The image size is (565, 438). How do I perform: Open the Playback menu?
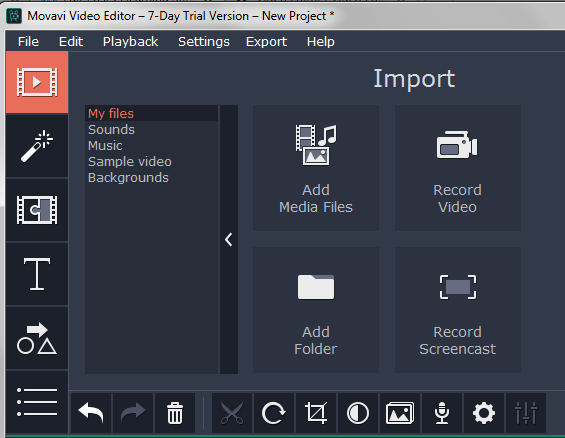click(x=130, y=41)
